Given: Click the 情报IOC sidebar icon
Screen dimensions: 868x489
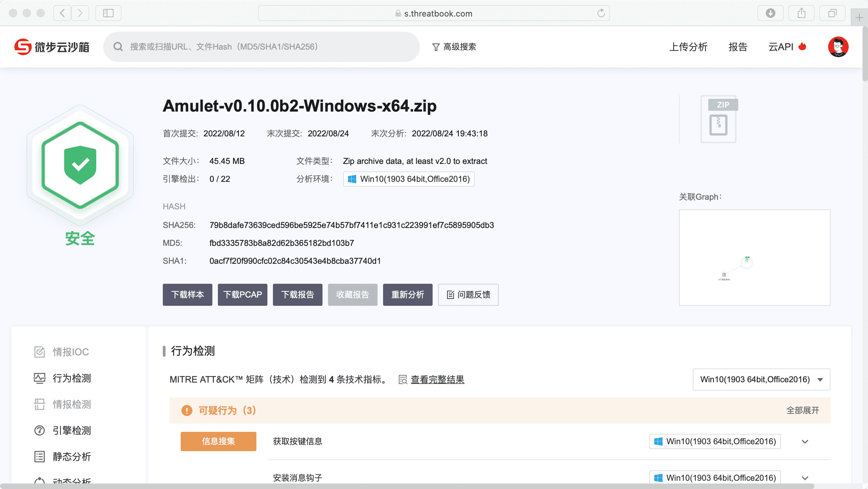Looking at the screenshot, I should tap(40, 352).
